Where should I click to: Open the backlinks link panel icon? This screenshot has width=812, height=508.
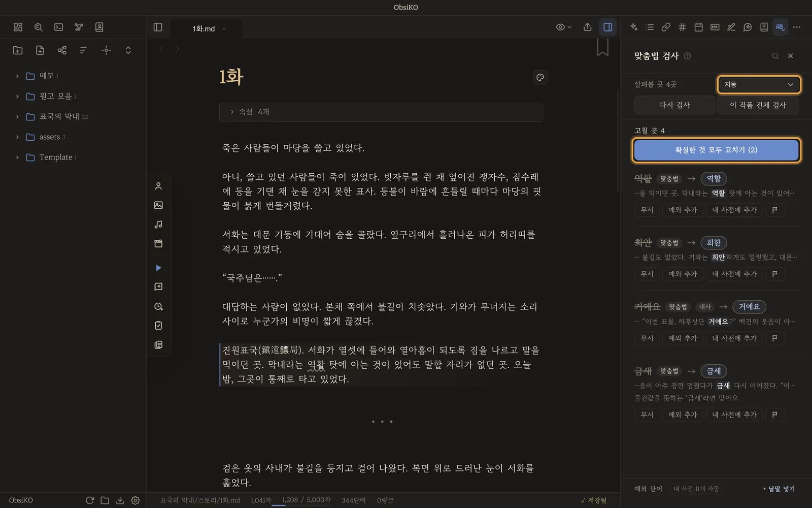pyautogui.click(x=666, y=27)
